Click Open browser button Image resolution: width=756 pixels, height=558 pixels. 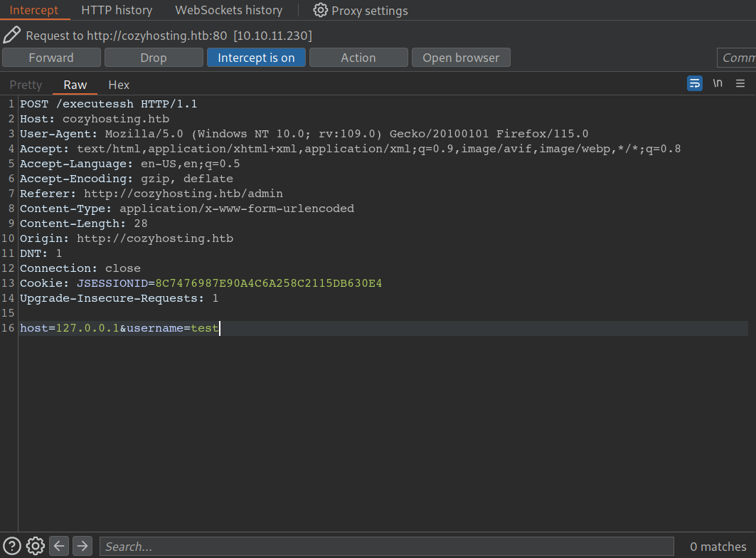[461, 58]
